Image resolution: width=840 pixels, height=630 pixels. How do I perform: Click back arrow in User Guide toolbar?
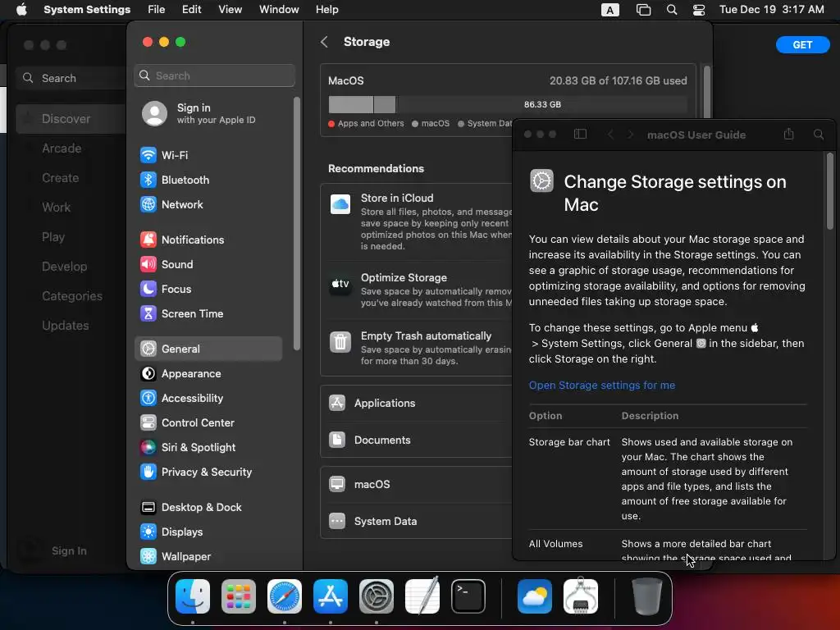click(610, 135)
